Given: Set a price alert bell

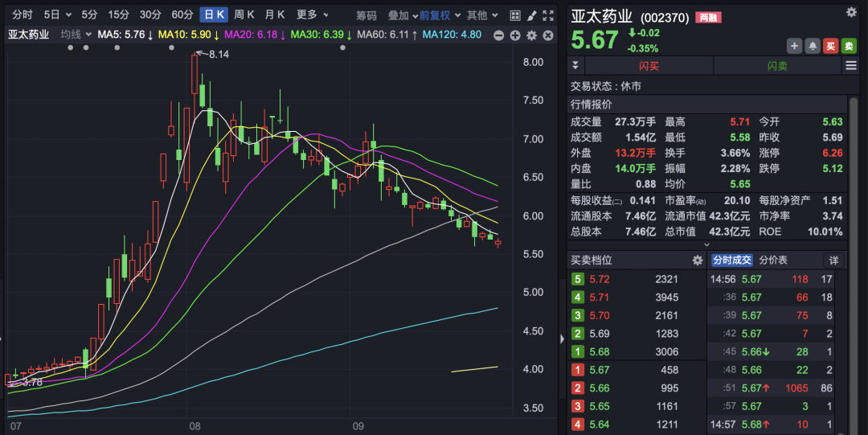Looking at the screenshot, I should tap(813, 47).
